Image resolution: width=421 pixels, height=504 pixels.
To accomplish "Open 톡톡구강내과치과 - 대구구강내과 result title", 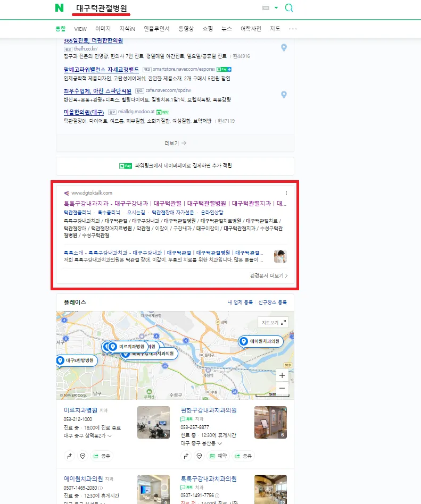I will tap(175, 204).
